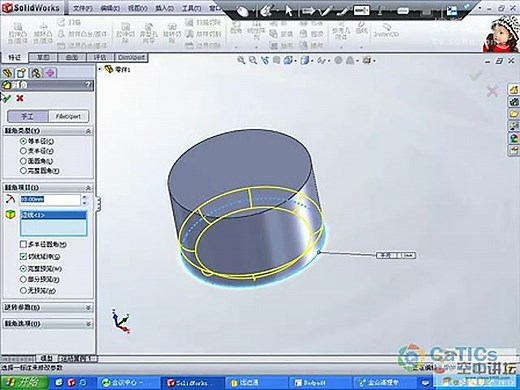Open the DimXpertManager pink crosshair tab icon

click(50, 73)
